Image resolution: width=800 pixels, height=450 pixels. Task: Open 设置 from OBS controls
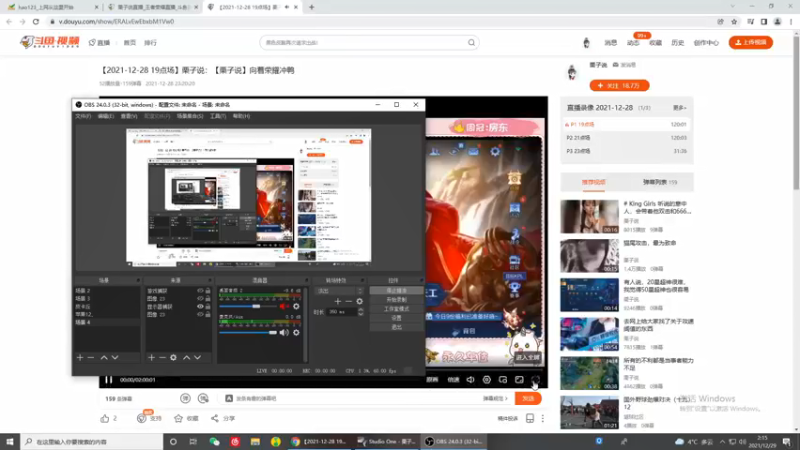tap(396, 318)
